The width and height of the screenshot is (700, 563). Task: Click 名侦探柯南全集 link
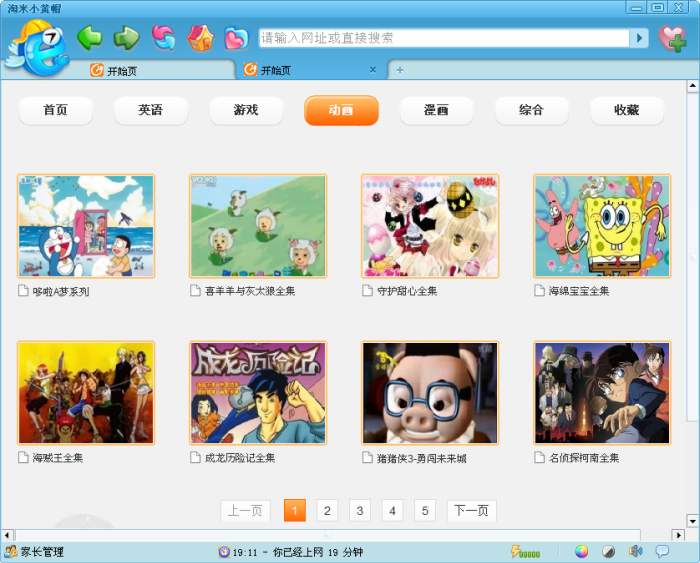(x=584, y=458)
